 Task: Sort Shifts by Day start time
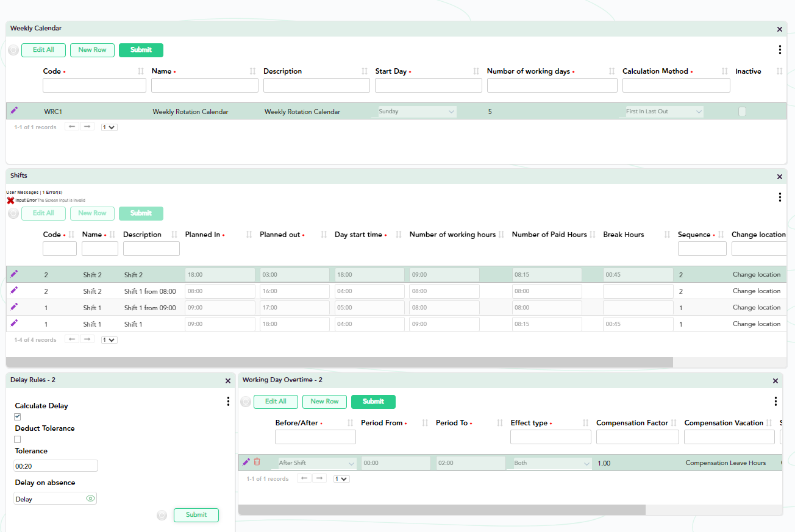[x=399, y=235]
